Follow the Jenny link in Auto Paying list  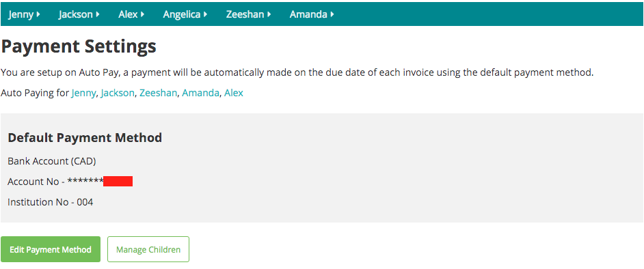click(x=84, y=94)
